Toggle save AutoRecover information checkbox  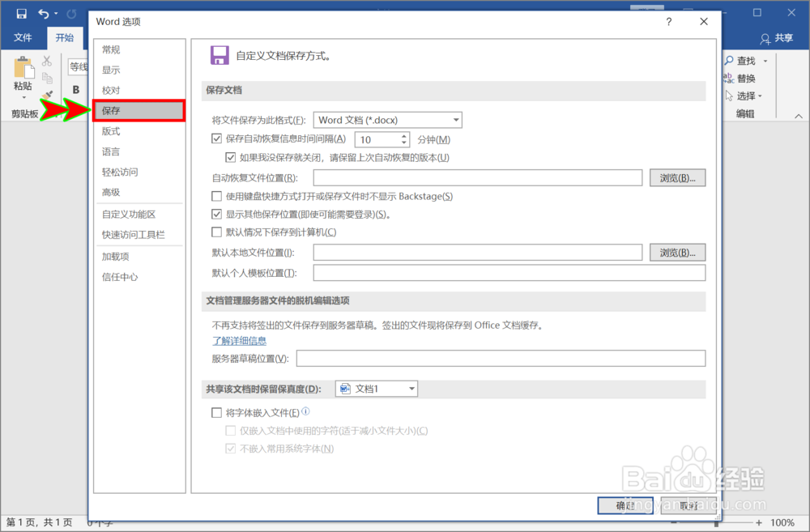click(x=217, y=138)
